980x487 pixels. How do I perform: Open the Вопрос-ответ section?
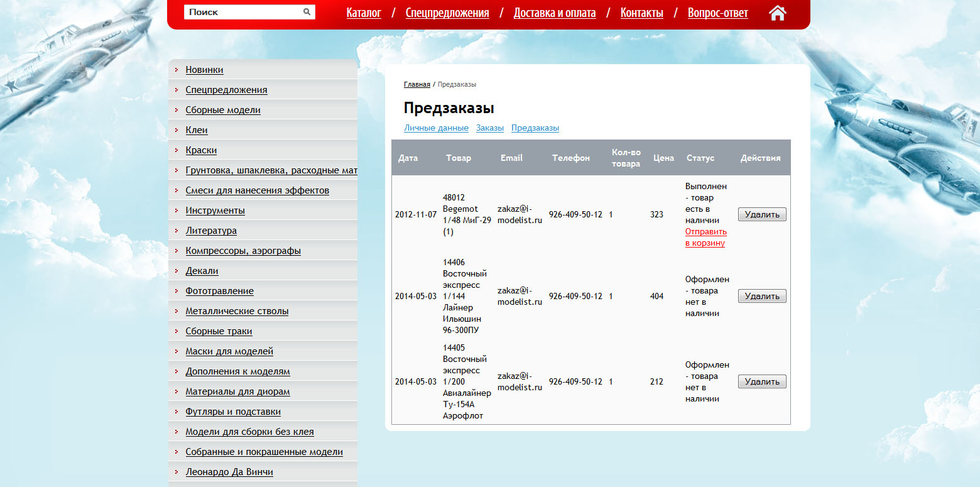(x=717, y=13)
